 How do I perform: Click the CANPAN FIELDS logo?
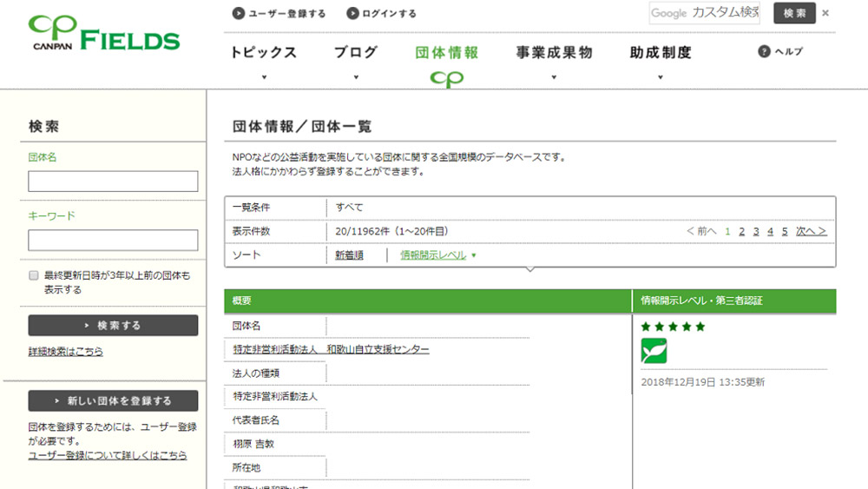coord(104,33)
